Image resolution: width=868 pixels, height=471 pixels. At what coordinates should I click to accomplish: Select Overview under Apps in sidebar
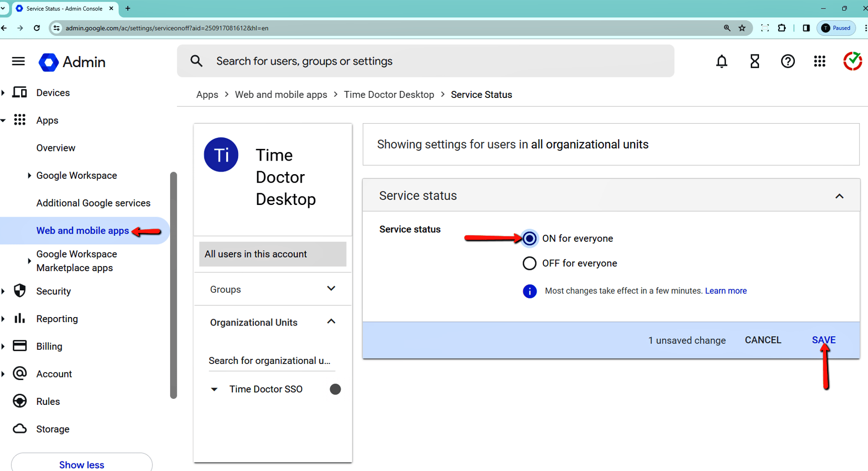click(x=56, y=147)
